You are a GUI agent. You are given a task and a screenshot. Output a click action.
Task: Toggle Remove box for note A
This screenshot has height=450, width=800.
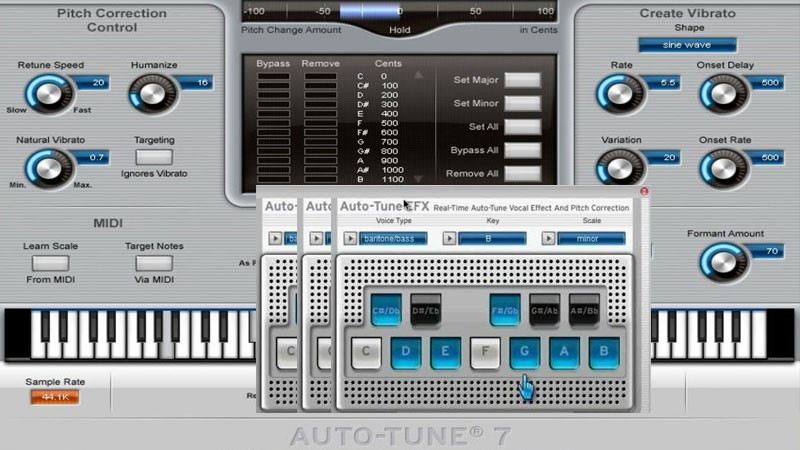[320, 161]
